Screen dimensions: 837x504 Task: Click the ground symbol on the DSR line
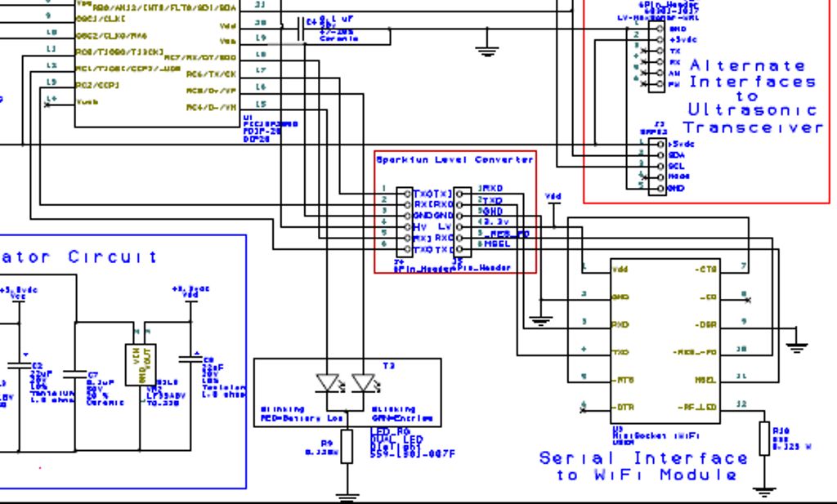[796, 347]
